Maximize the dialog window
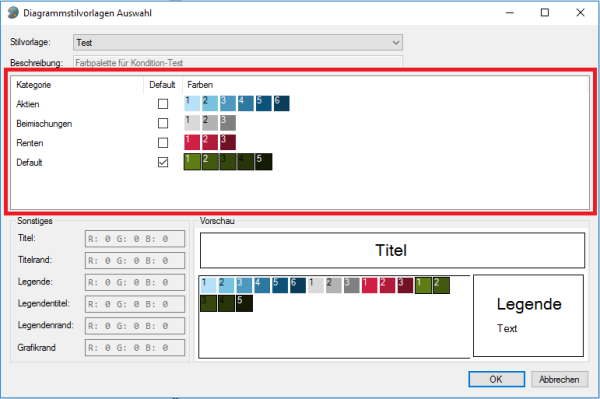Screen dimensions: 600x399 tap(545, 13)
